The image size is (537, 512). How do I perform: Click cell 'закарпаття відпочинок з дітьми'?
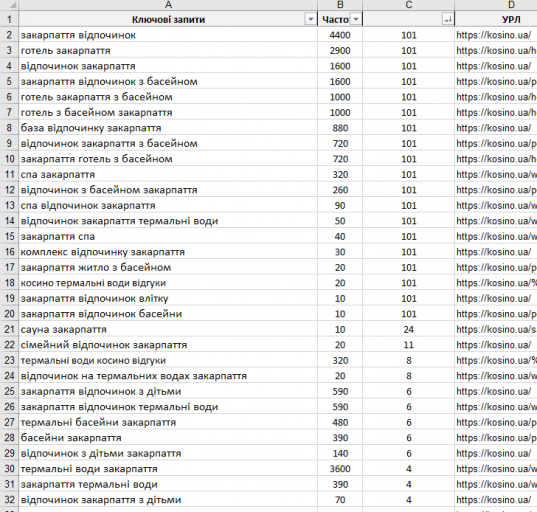tap(168, 391)
